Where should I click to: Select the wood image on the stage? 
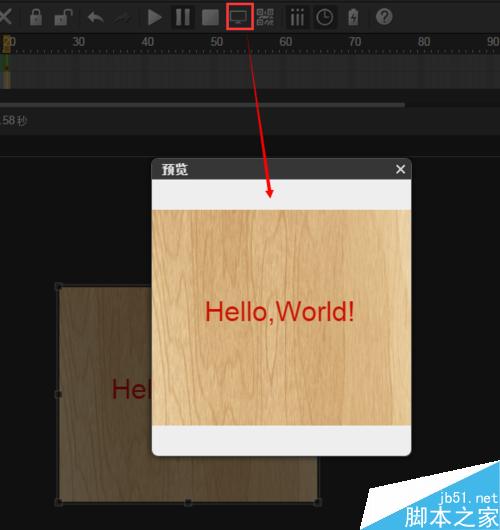click(x=105, y=394)
